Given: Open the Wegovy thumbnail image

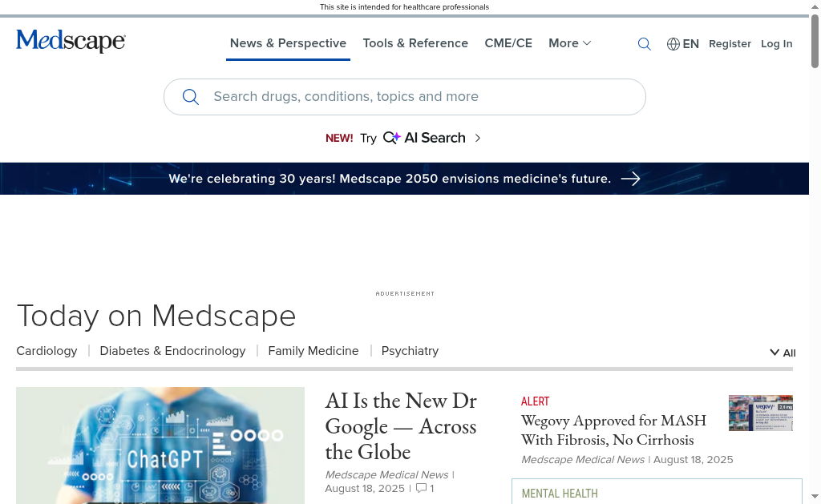Looking at the screenshot, I should pos(761,413).
